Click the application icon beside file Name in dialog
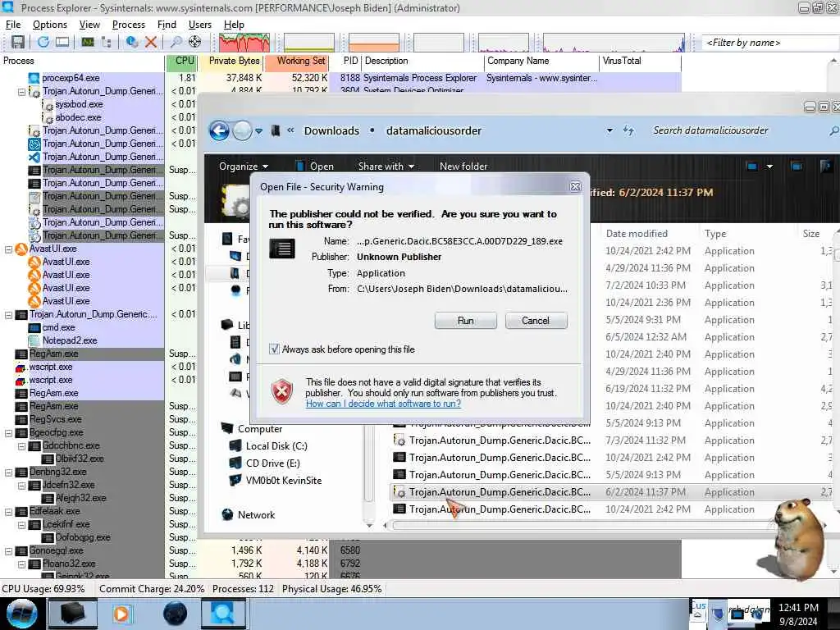This screenshot has width=840, height=630. (282, 249)
